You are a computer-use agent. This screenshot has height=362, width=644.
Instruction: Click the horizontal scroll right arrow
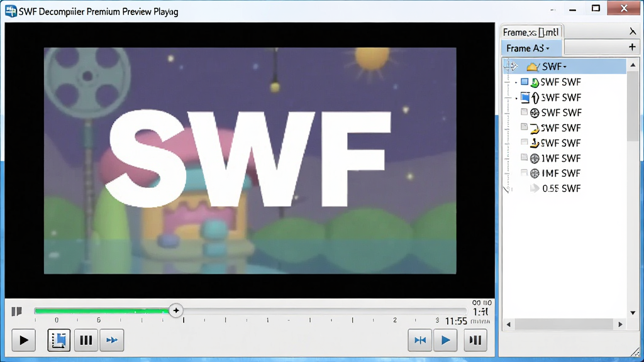pos(620,324)
